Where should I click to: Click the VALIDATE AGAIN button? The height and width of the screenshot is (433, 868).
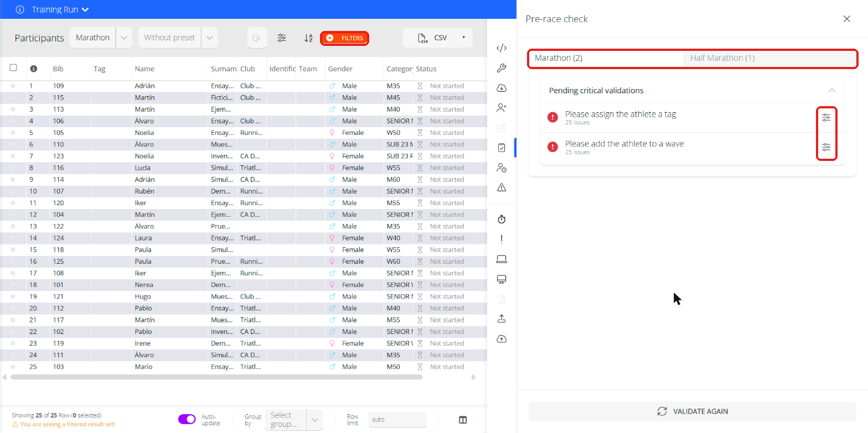click(x=693, y=411)
